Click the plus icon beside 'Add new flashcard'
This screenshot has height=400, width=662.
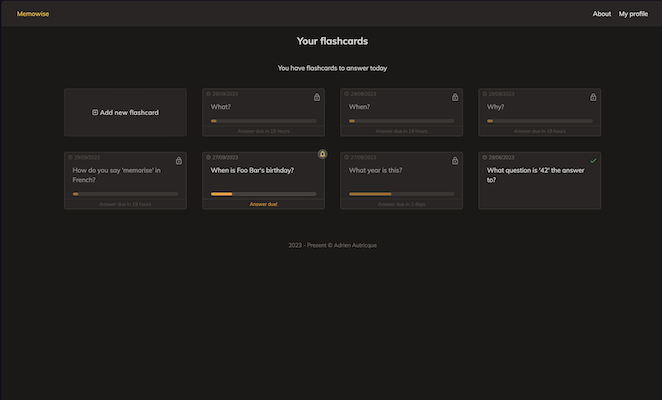pyautogui.click(x=95, y=113)
